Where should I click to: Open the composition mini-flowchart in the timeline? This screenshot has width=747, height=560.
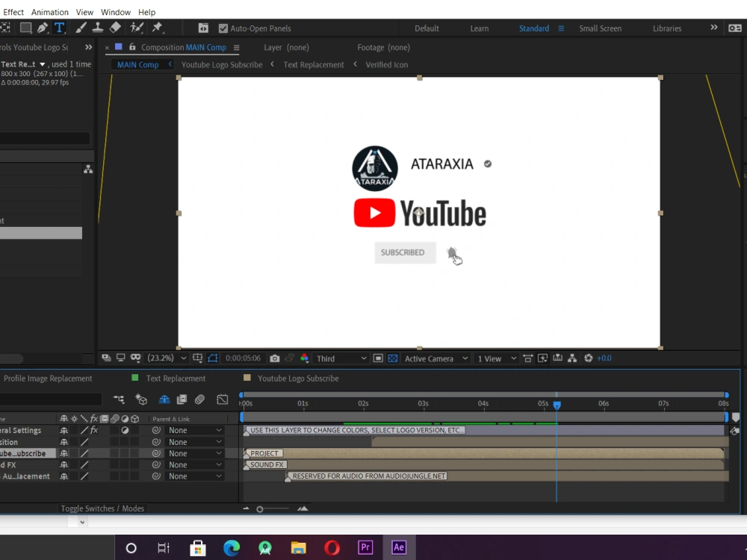[119, 399]
